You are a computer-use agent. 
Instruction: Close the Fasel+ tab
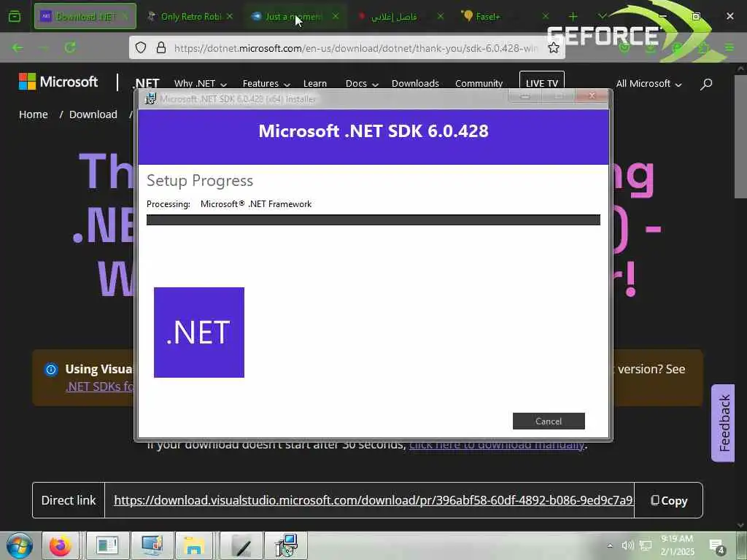tap(546, 16)
